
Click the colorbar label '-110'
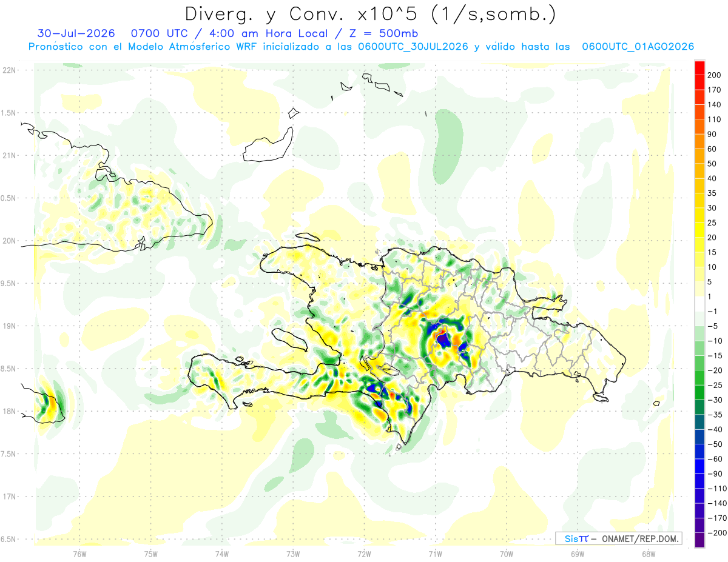[718, 489]
